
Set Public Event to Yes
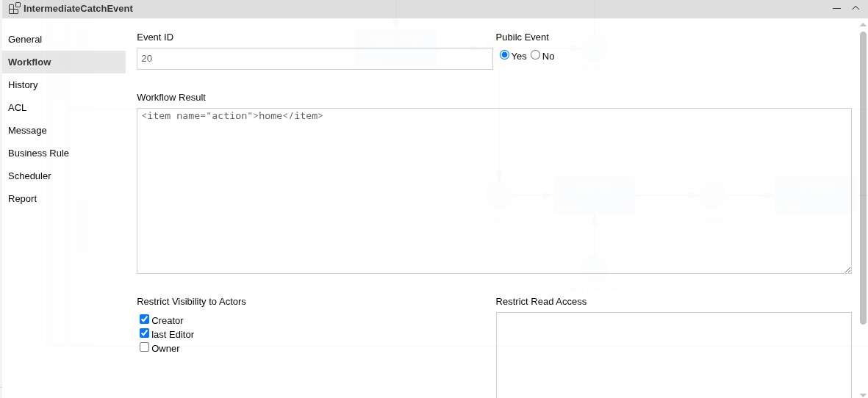504,55
